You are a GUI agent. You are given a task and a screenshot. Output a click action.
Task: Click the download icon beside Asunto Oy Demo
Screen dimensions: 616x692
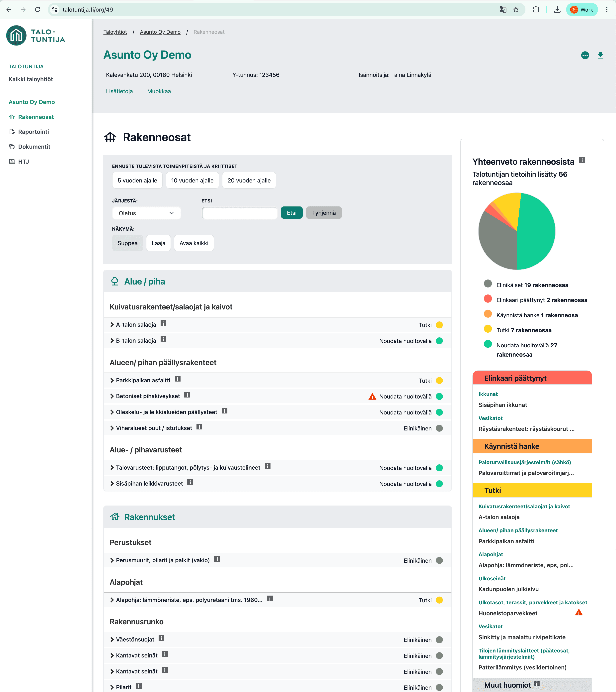(600, 55)
